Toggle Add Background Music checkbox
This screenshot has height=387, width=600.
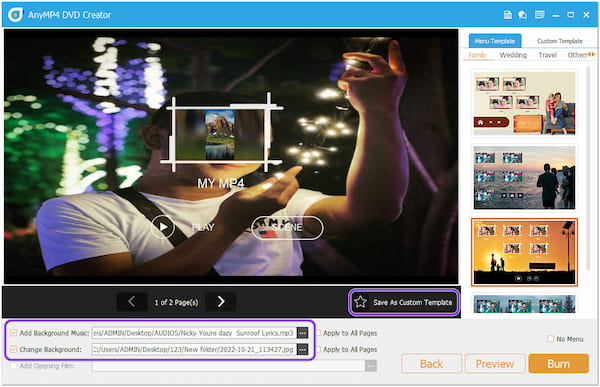click(14, 333)
